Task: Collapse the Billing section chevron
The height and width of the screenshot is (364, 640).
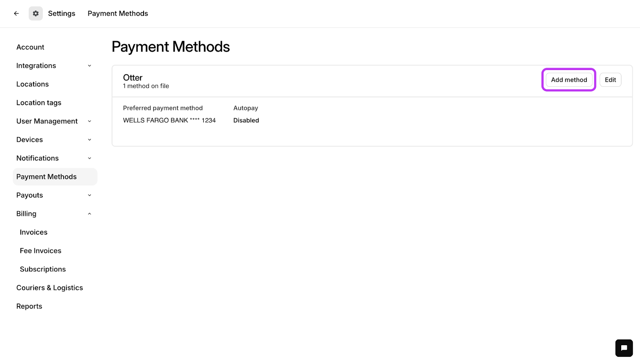Action: pos(90,214)
